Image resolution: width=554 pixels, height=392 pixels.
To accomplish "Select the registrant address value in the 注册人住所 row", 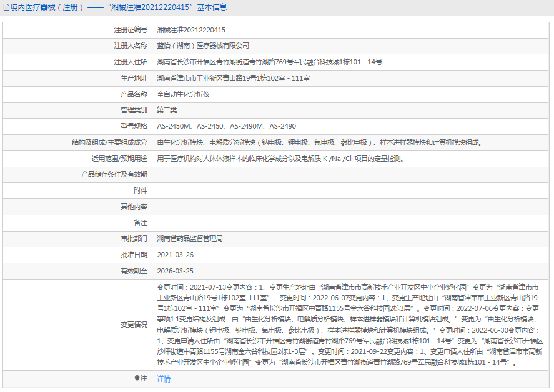I will (x=270, y=62).
